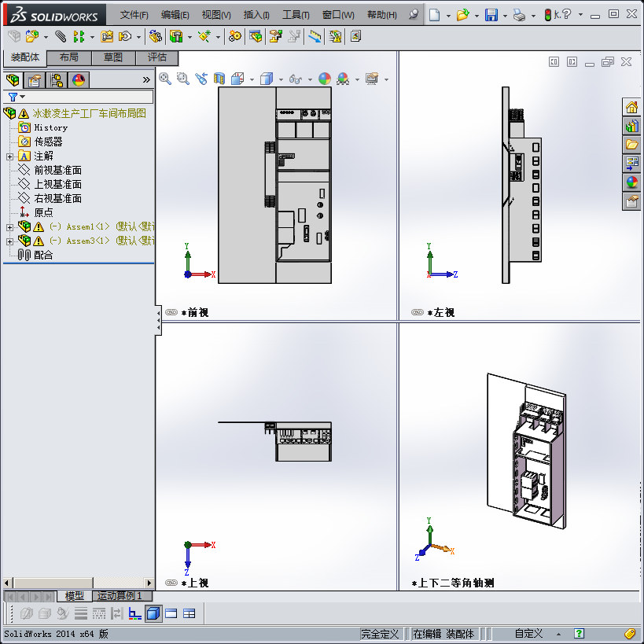This screenshot has height=644, width=644.
Task: Click 自定义 units in status bar
Action: [x=528, y=633]
